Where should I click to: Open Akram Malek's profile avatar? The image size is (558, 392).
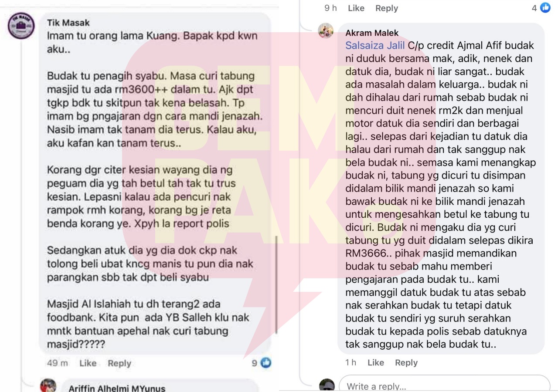(326, 30)
